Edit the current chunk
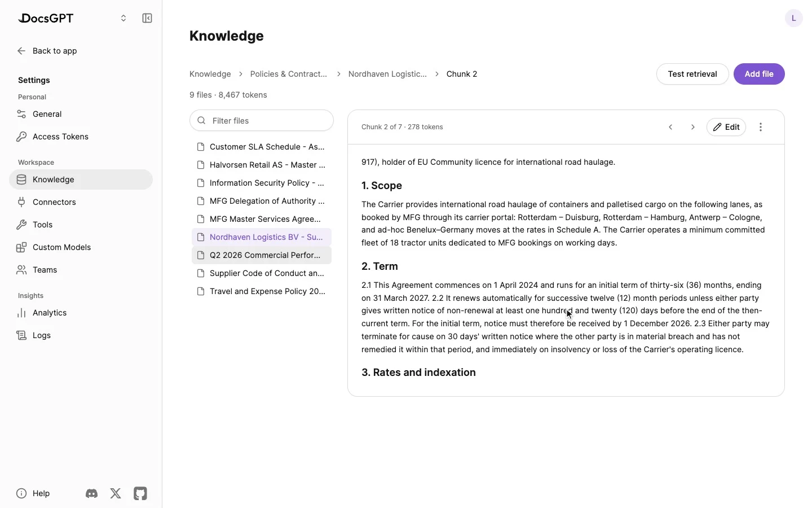The height and width of the screenshot is (508, 812). pyautogui.click(x=726, y=127)
